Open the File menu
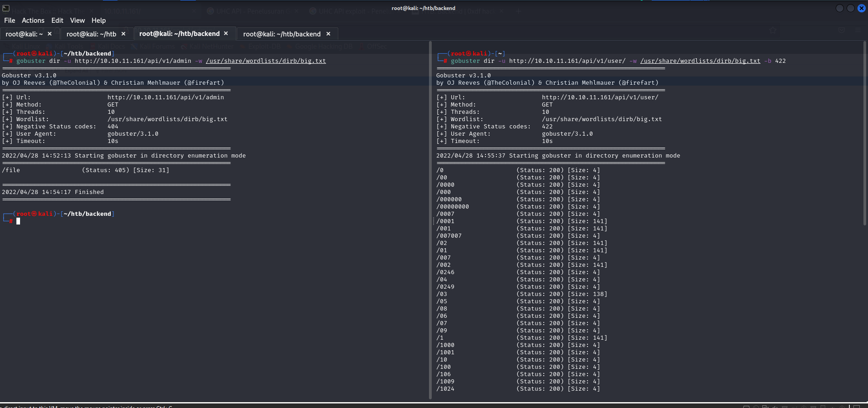 click(10, 20)
